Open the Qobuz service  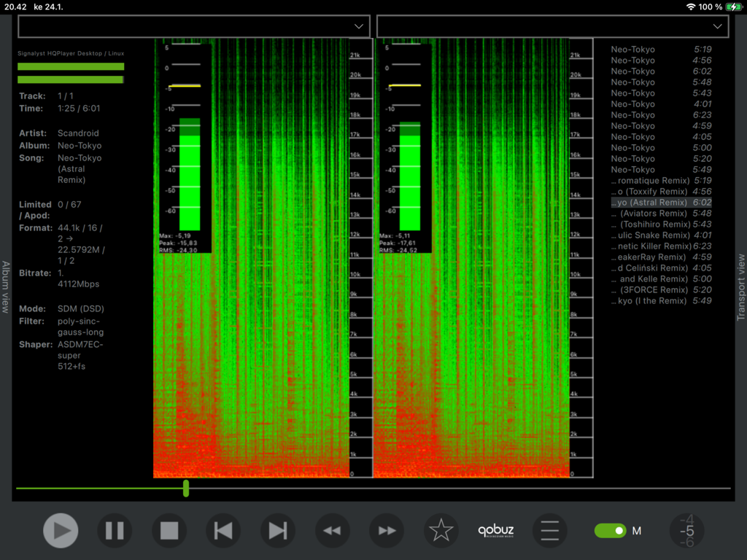coord(495,531)
